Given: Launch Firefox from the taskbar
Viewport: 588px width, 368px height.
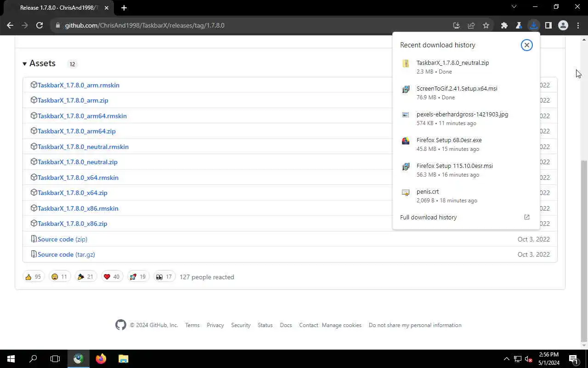Looking at the screenshot, I should click(101, 359).
